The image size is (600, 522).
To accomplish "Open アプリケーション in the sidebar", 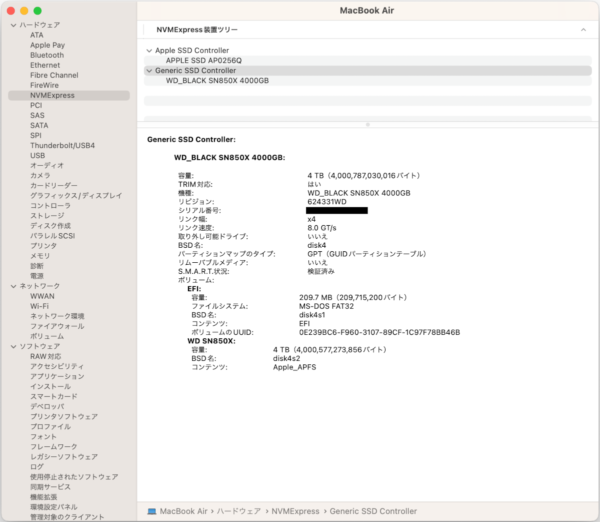I will (x=57, y=377).
